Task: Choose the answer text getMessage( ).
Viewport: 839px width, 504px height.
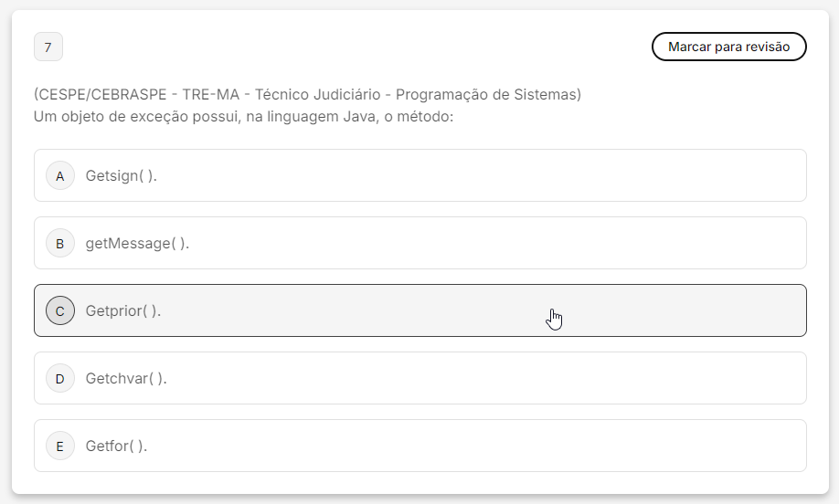Action: click(137, 243)
